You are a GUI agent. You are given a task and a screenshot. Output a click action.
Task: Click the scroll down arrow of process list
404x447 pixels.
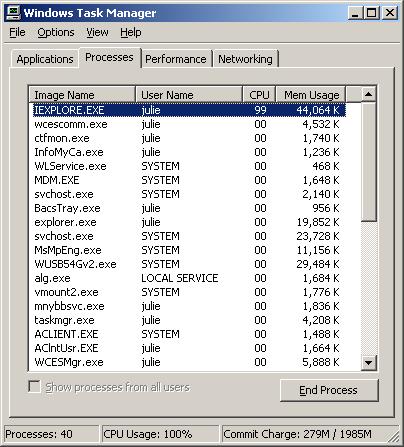point(369,363)
